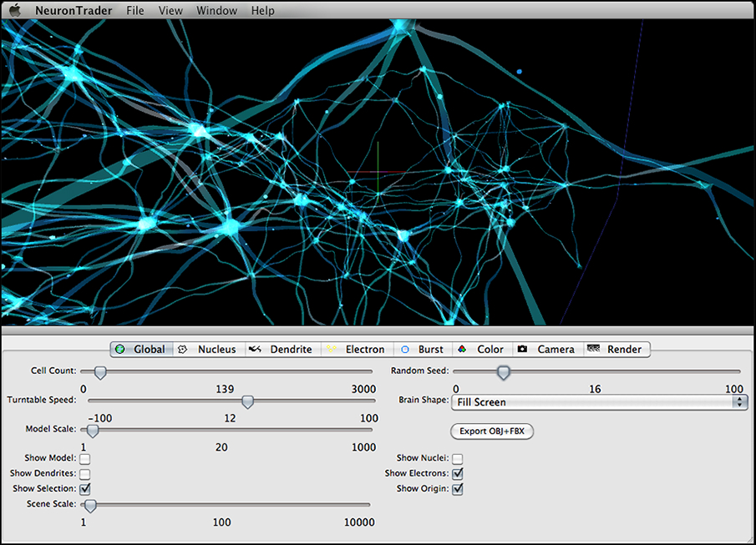Viewport: 756px width, 545px height.
Task: Switch to the Render tab
Action: 616,350
